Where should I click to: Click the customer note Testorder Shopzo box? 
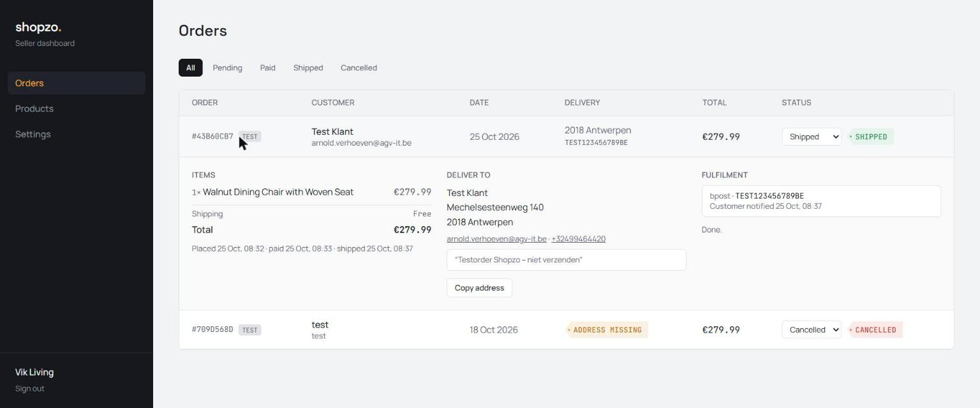(x=567, y=260)
